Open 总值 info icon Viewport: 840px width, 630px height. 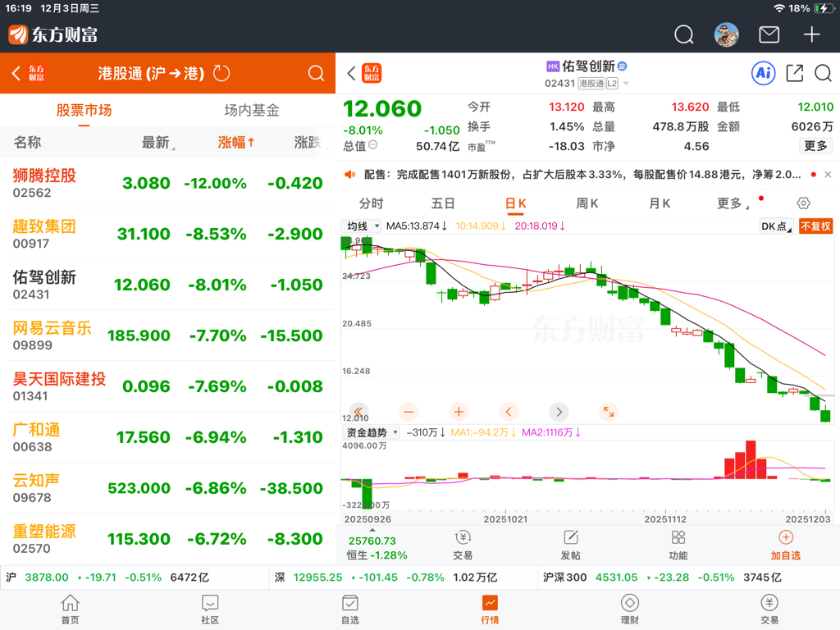pyautogui.click(x=373, y=145)
